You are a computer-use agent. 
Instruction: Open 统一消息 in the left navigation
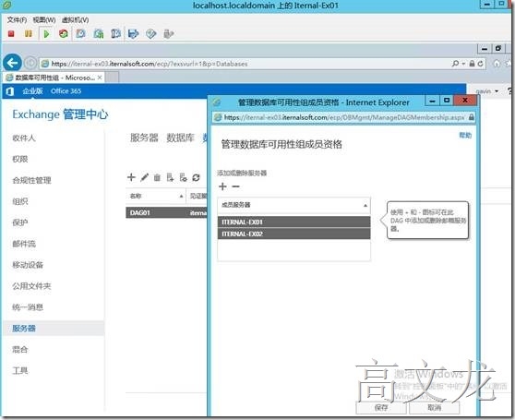[28, 307]
